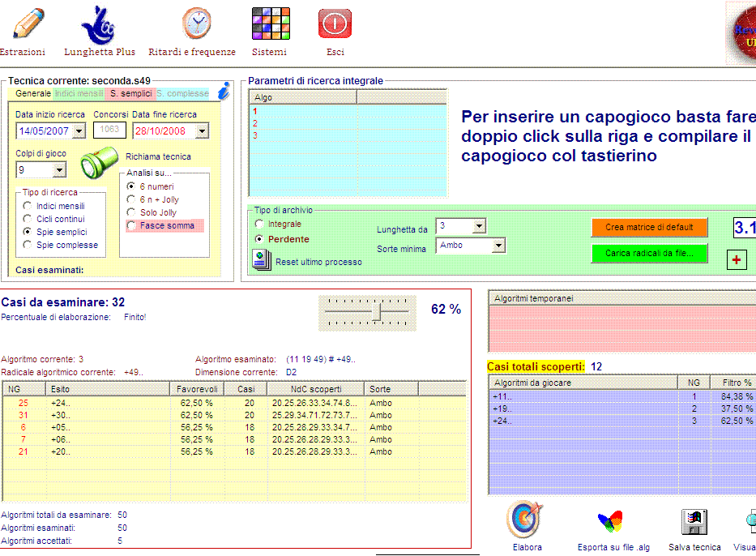The width and height of the screenshot is (756, 556).
Task: Select Spie complesse radio option
Action: (28, 245)
